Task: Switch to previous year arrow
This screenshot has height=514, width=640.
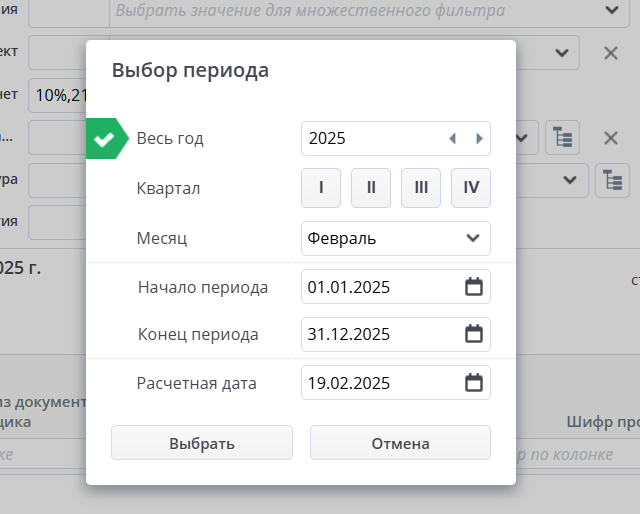Action: [452, 139]
